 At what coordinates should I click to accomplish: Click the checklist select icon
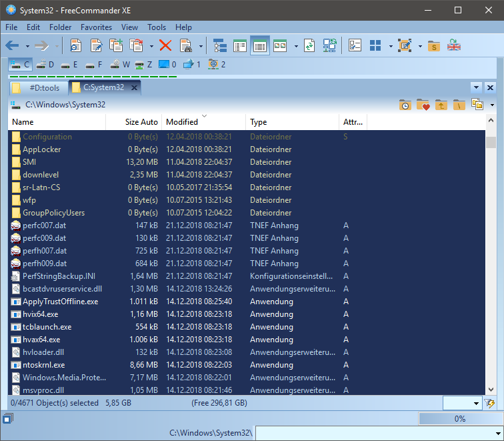click(355, 45)
